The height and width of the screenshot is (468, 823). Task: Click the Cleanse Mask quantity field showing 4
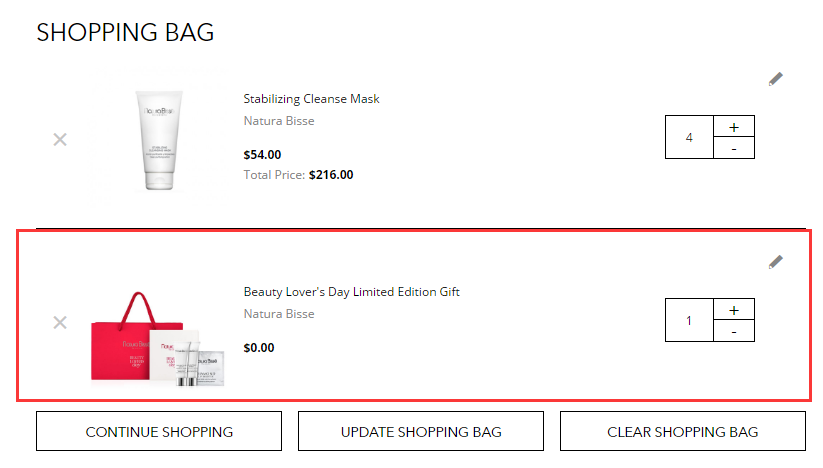click(x=689, y=137)
